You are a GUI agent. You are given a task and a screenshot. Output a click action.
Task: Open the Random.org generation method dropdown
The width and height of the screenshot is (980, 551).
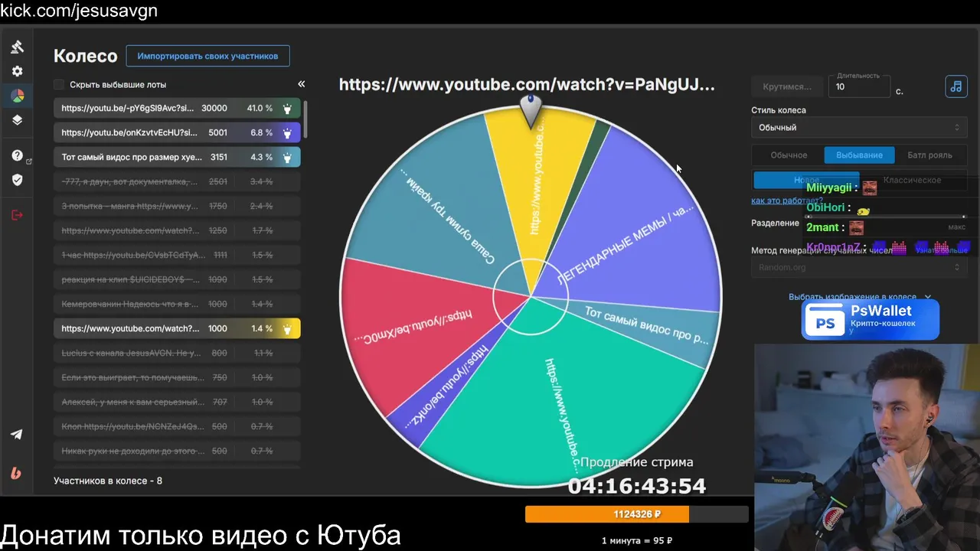coord(859,267)
